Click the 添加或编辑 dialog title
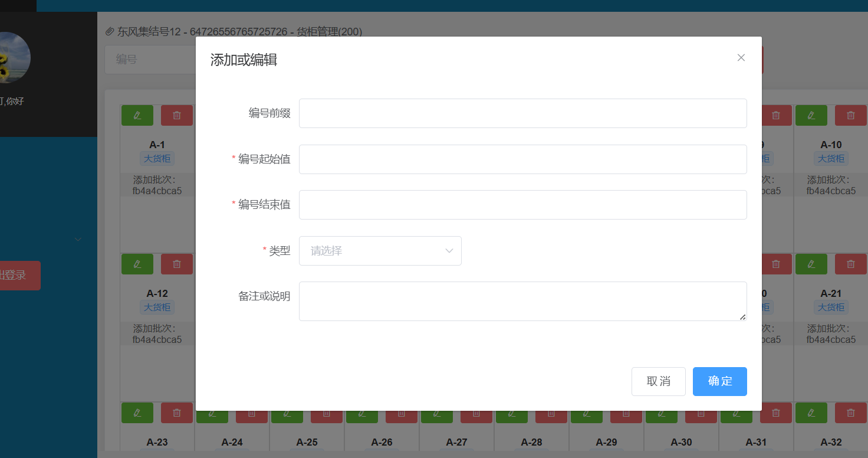This screenshot has height=458, width=868. point(244,60)
